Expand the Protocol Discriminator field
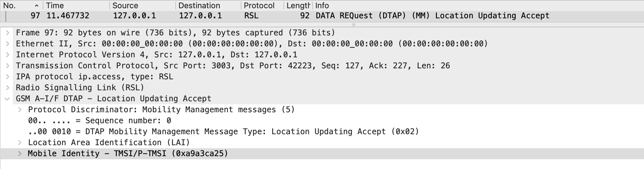The image size is (644, 169). tap(20, 110)
